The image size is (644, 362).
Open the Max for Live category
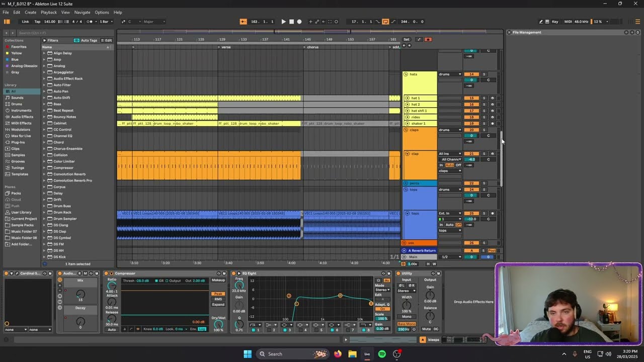pyautogui.click(x=21, y=136)
